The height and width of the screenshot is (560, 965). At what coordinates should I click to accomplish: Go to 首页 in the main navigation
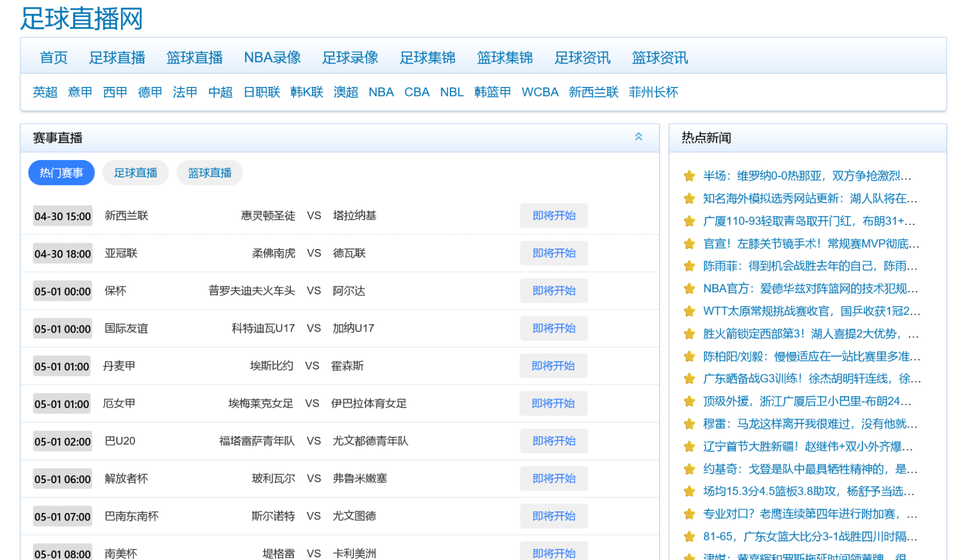[x=54, y=58]
